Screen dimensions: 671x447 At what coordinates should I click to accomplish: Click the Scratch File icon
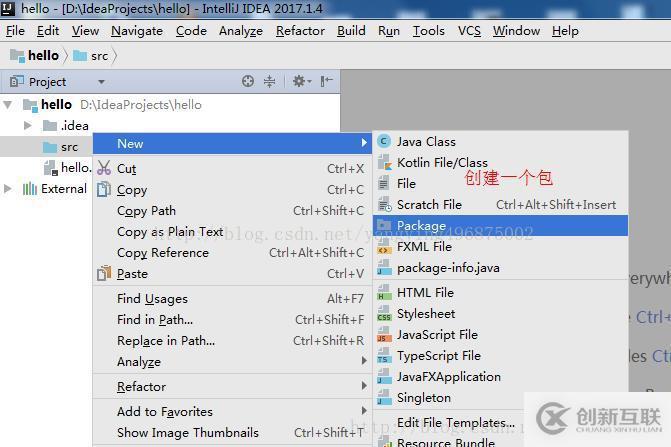(384, 204)
